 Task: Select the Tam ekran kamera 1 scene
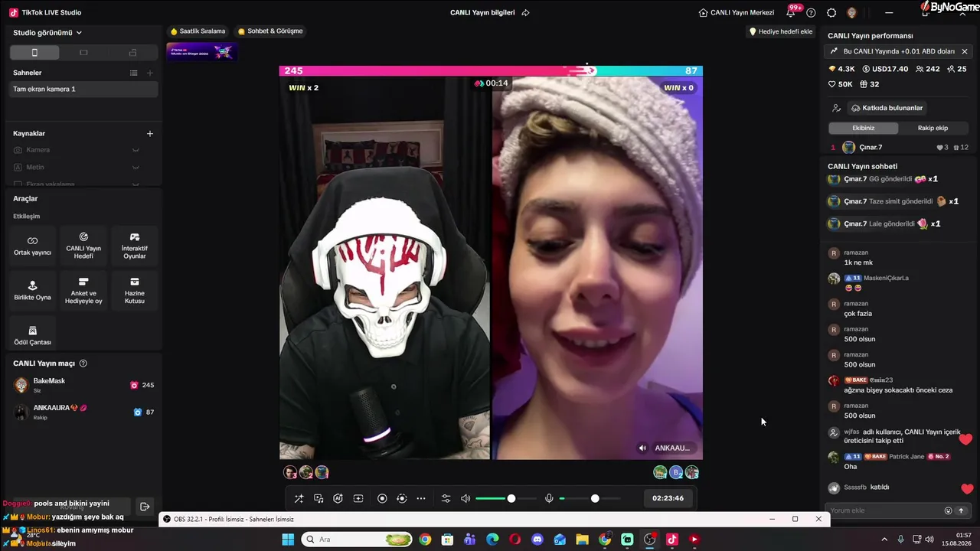tap(83, 89)
